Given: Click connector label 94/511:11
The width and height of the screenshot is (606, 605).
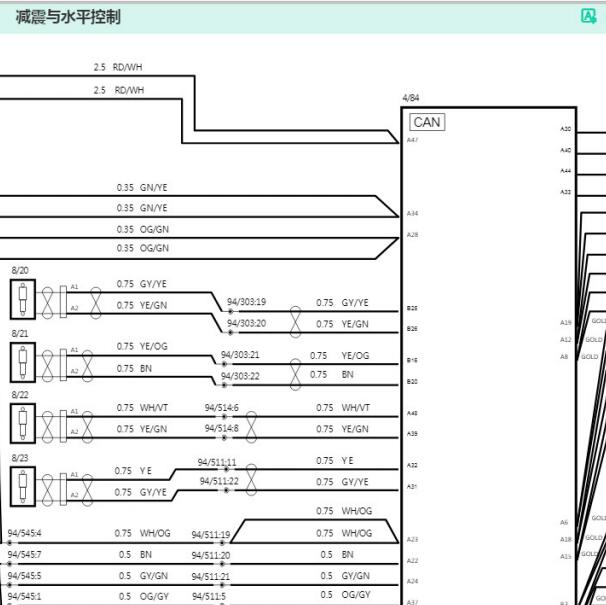Looking at the screenshot, I should coord(217,462).
